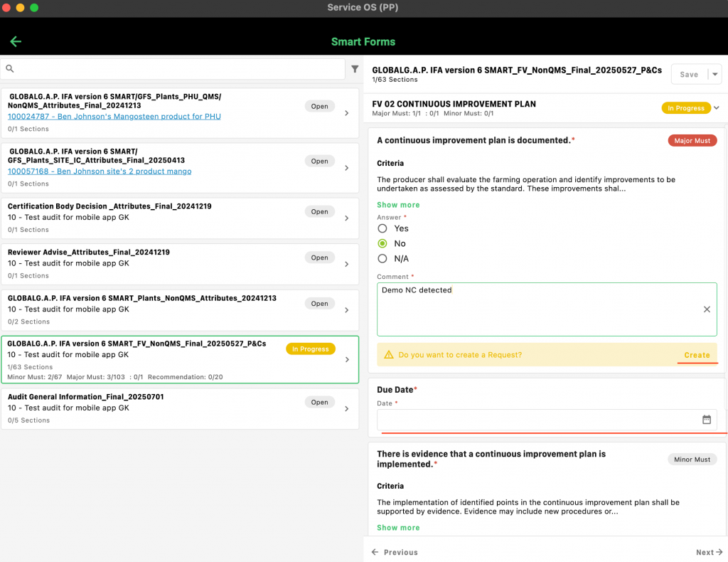Click the green back arrow icon

(x=16, y=41)
